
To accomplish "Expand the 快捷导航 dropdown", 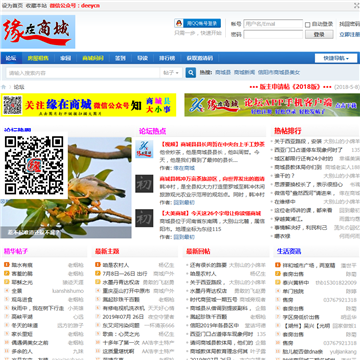I will click(x=336, y=58).
